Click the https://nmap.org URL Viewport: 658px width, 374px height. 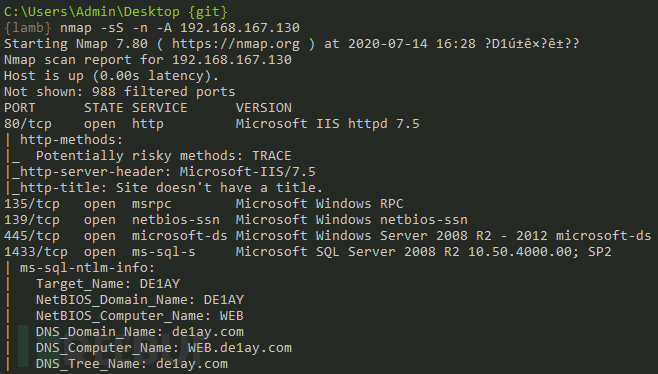[236, 44]
